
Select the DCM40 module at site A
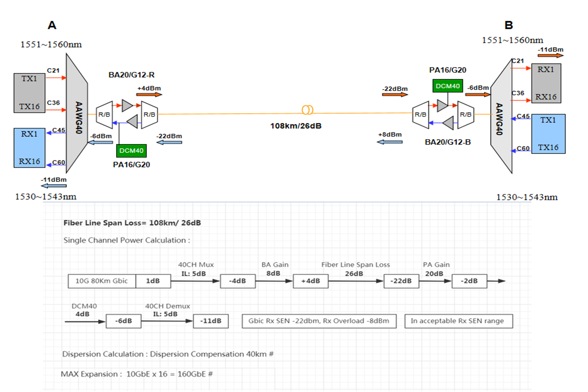[131, 151]
